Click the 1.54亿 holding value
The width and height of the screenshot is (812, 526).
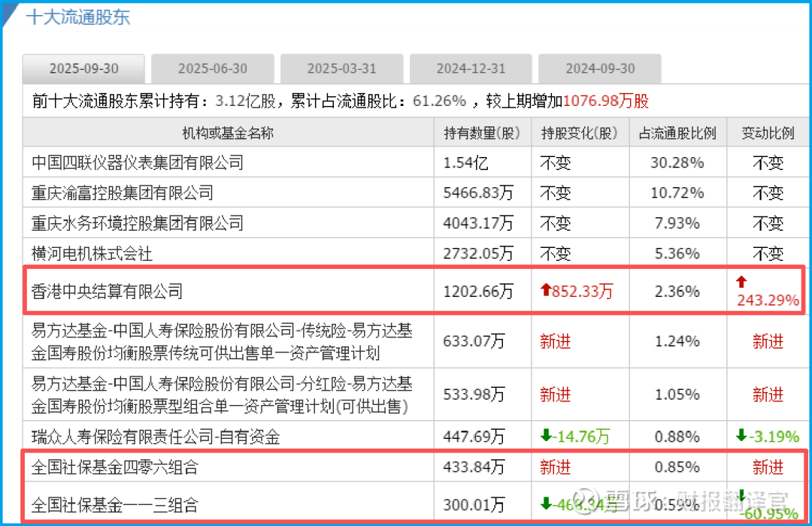tap(465, 162)
